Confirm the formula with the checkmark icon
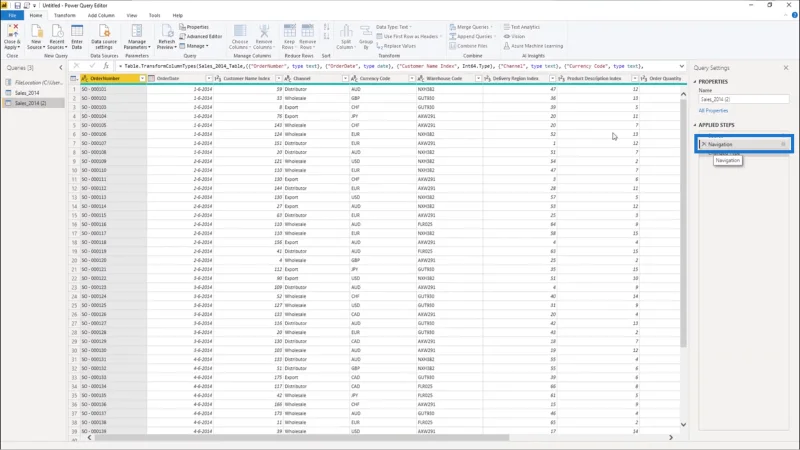 point(92,66)
